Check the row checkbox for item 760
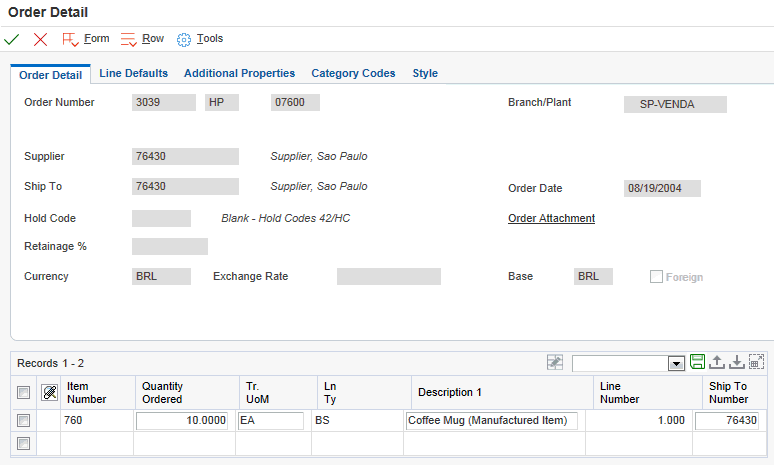Viewport: 774px width, 465px height. pos(24,421)
